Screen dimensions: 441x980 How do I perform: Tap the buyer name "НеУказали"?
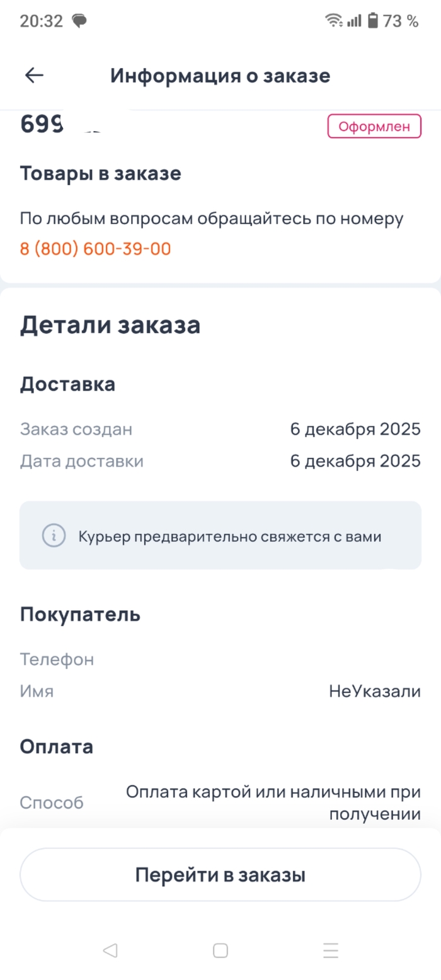pos(374,692)
